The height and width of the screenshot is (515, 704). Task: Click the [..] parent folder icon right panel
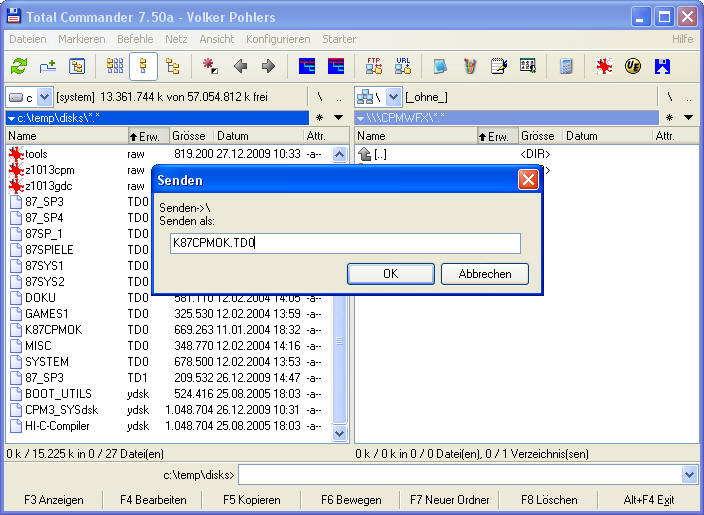(x=365, y=154)
